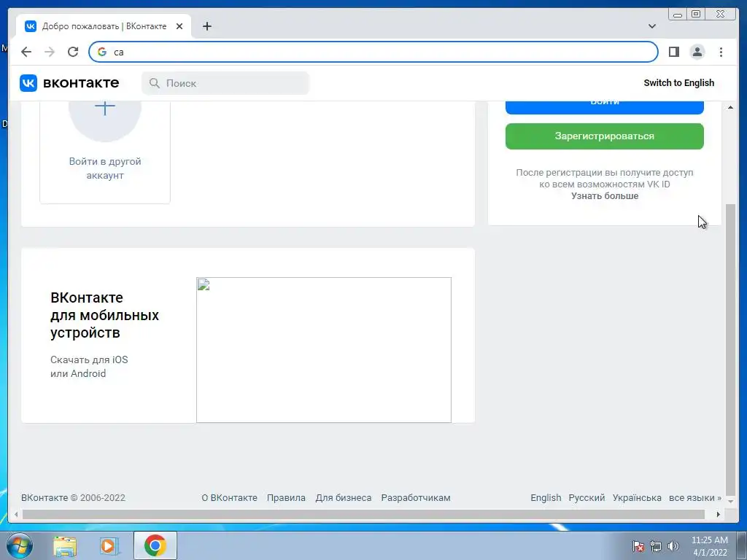Viewport: 747px width, 560px height.
Task: Click Chrome forward arrow button
Action: click(x=50, y=52)
